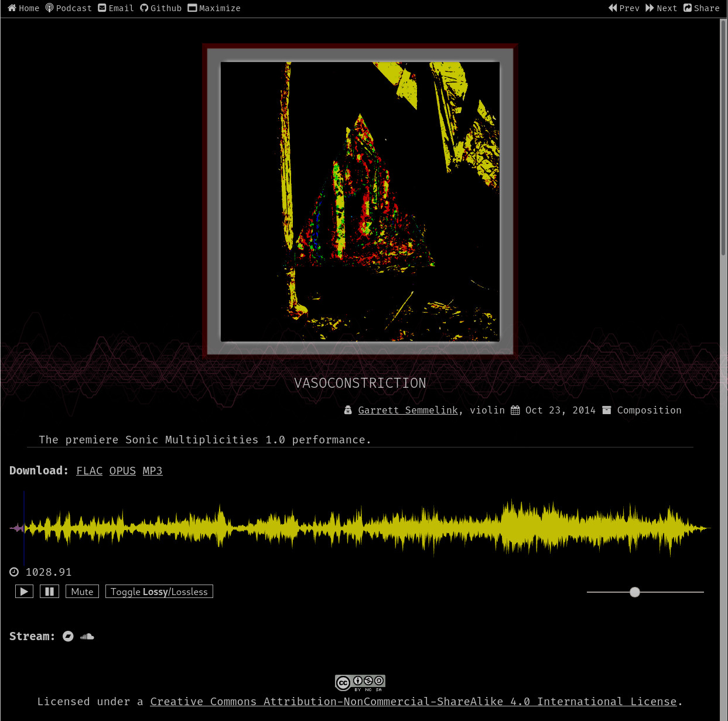Image resolution: width=728 pixels, height=721 pixels.
Task: Open the Home link in top bar
Action: (x=23, y=8)
